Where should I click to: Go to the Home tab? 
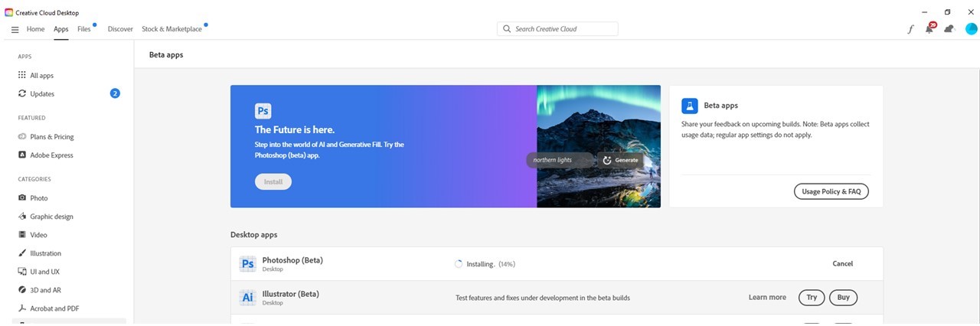coord(35,29)
